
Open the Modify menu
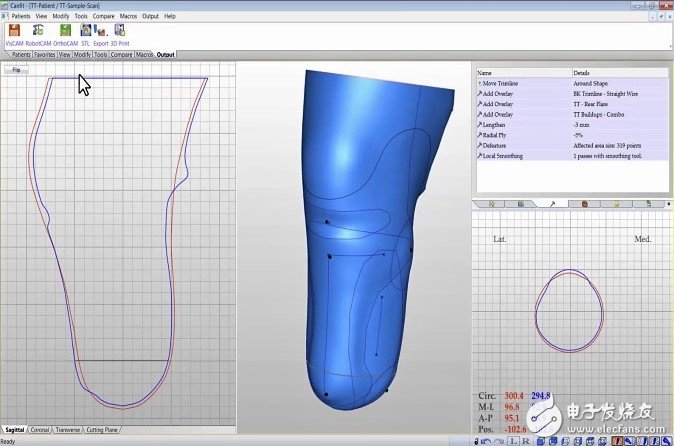(x=61, y=16)
